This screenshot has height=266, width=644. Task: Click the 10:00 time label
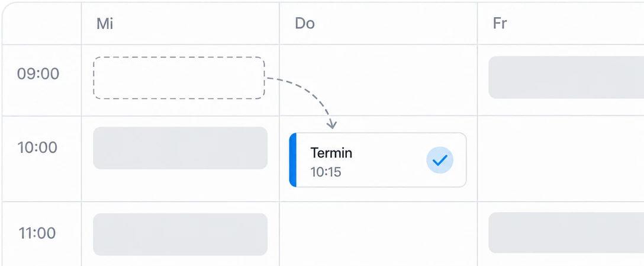37,147
